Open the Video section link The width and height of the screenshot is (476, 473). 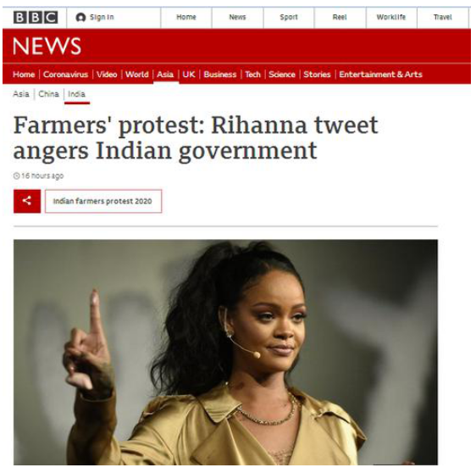[107, 75]
